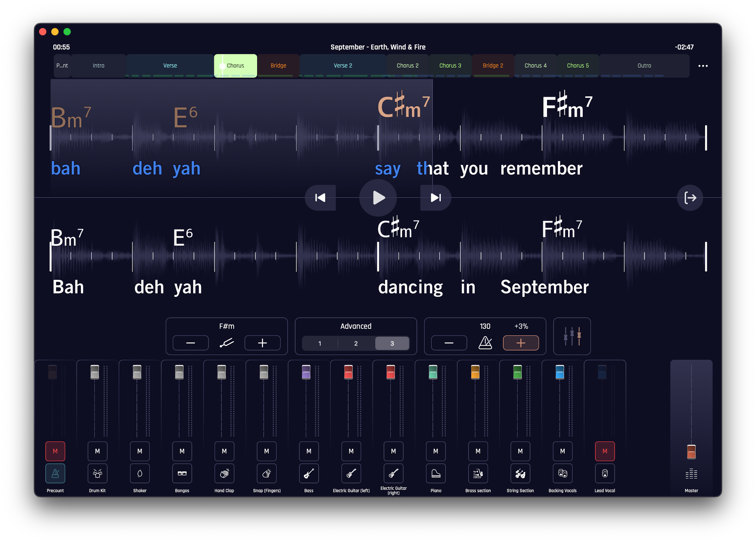Click the Brass section instrument icon
This screenshot has height=542, width=756.
click(x=478, y=473)
